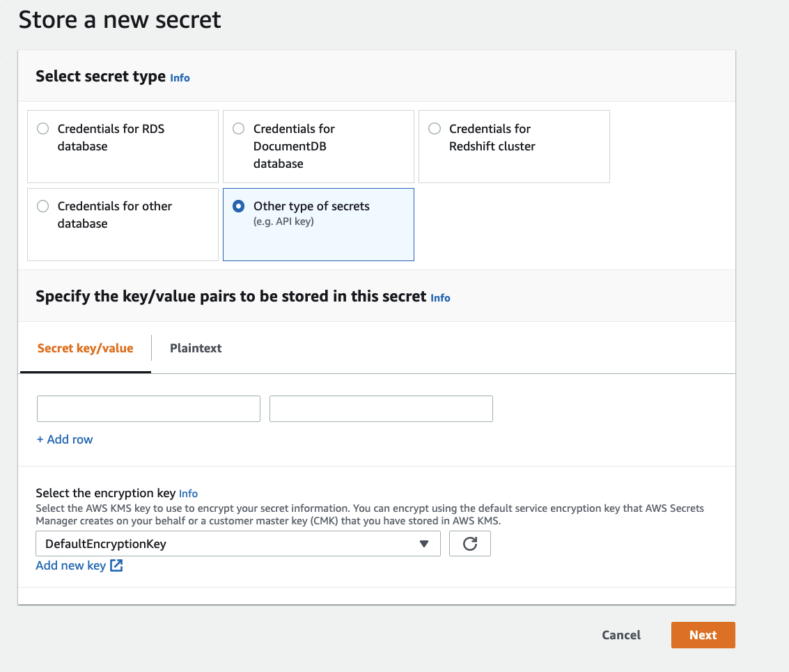
Task: Click the Next button
Action: 703,635
